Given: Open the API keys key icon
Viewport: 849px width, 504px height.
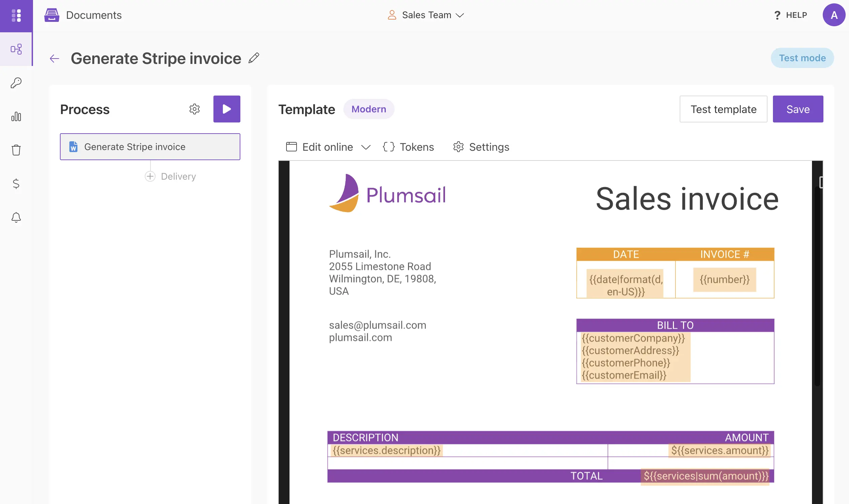Looking at the screenshot, I should point(16,83).
